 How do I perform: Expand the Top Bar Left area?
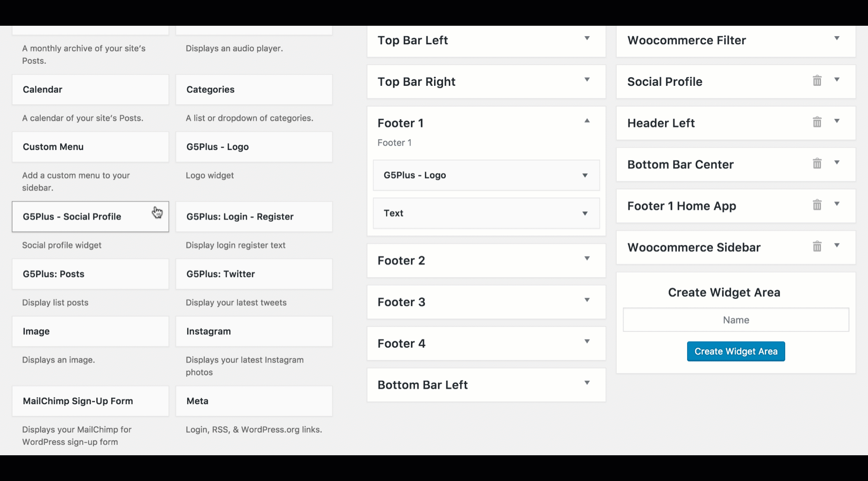click(x=587, y=38)
